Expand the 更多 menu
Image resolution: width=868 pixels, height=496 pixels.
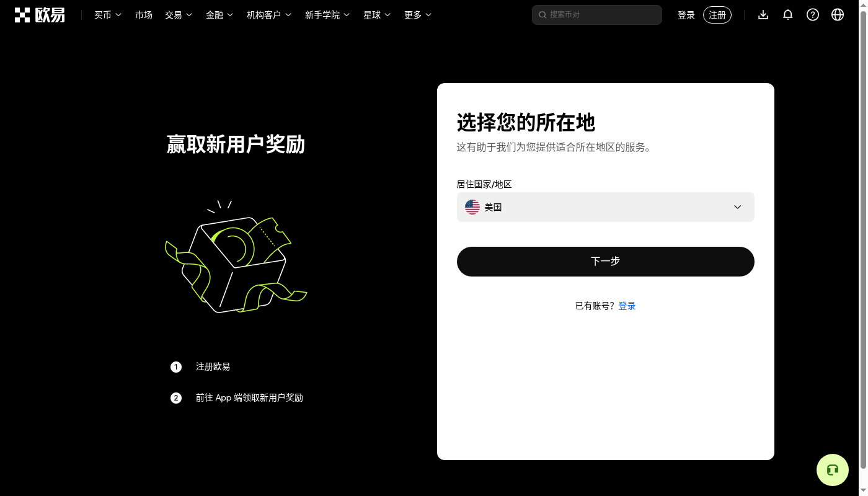click(418, 15)
